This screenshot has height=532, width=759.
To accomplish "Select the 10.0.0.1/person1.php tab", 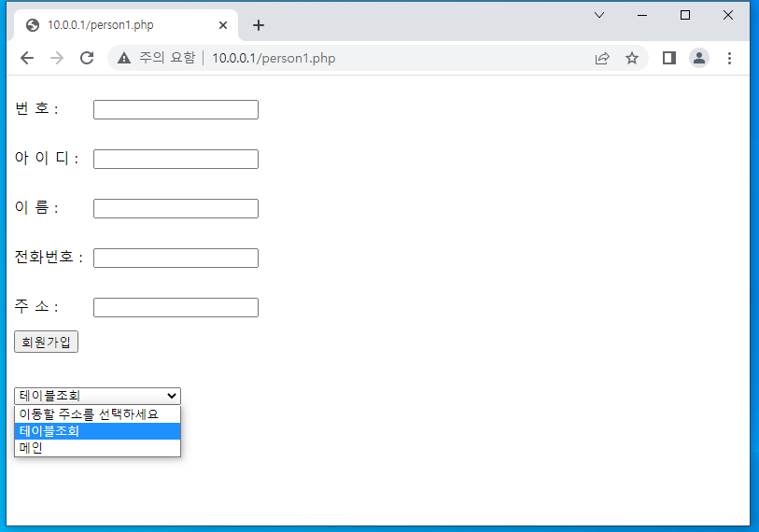I will [126, 25].
